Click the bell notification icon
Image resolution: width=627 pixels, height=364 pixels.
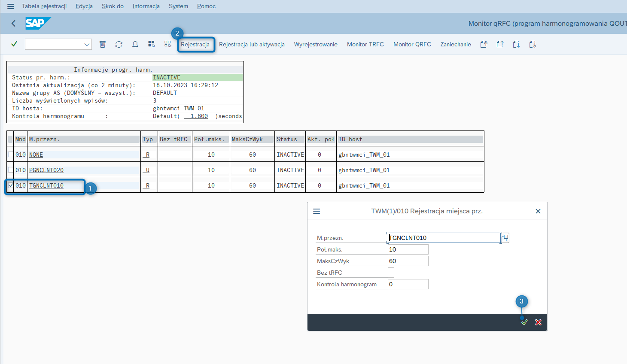point(135,44)
